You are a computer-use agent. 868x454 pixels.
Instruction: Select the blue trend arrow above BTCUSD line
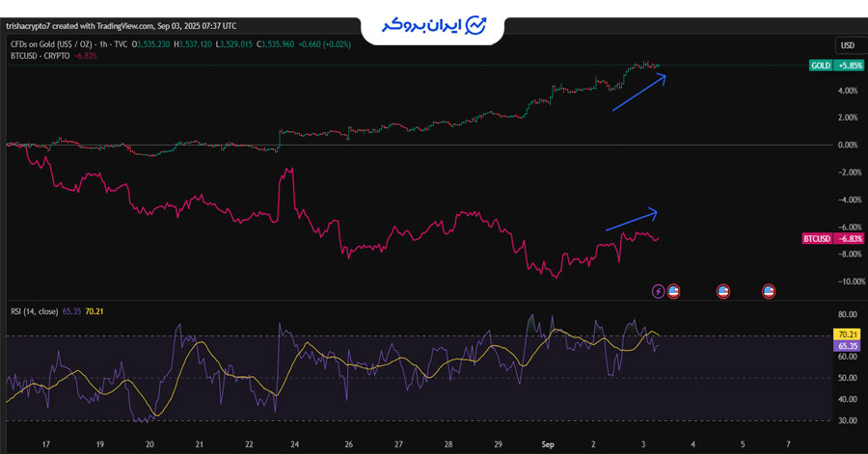[x=631, y=220]
